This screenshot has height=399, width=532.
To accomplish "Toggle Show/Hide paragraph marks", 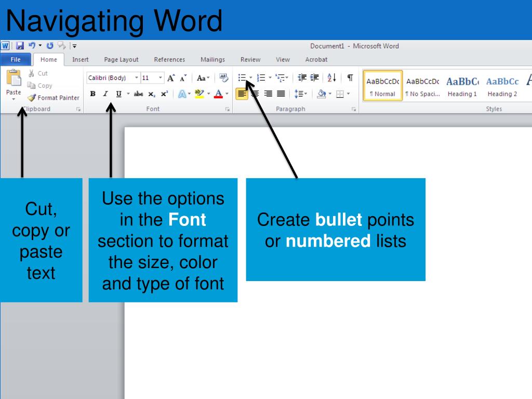I will (x=350, y=78).
